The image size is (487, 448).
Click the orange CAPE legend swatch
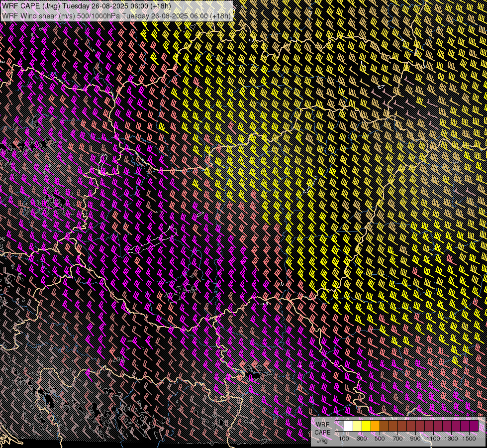click(375, 426)
